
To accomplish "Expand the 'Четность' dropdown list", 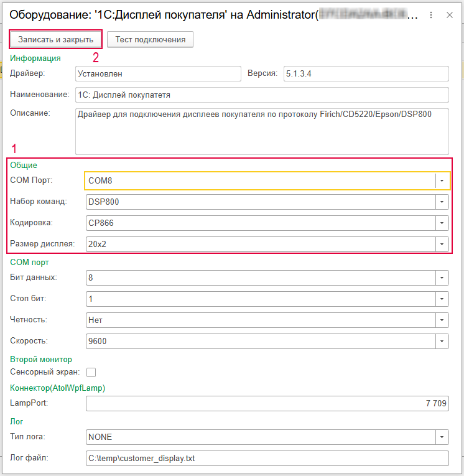I will pos(442,320).
